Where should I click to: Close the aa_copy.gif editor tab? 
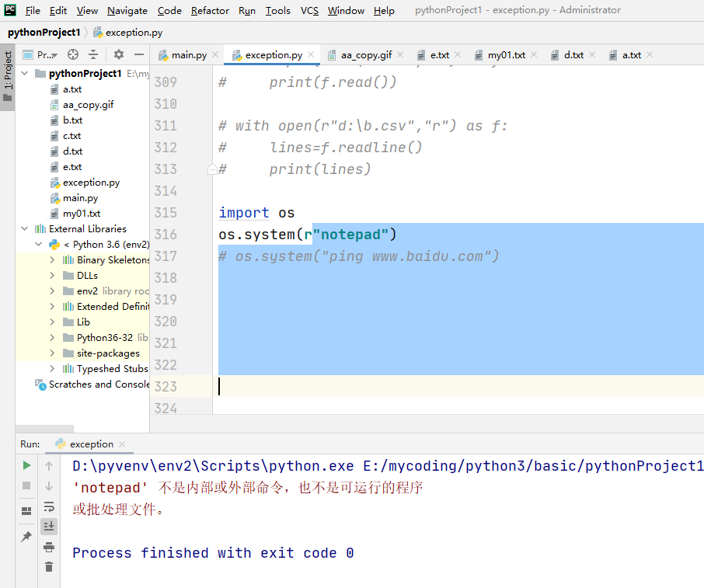(x=400, y=54)
